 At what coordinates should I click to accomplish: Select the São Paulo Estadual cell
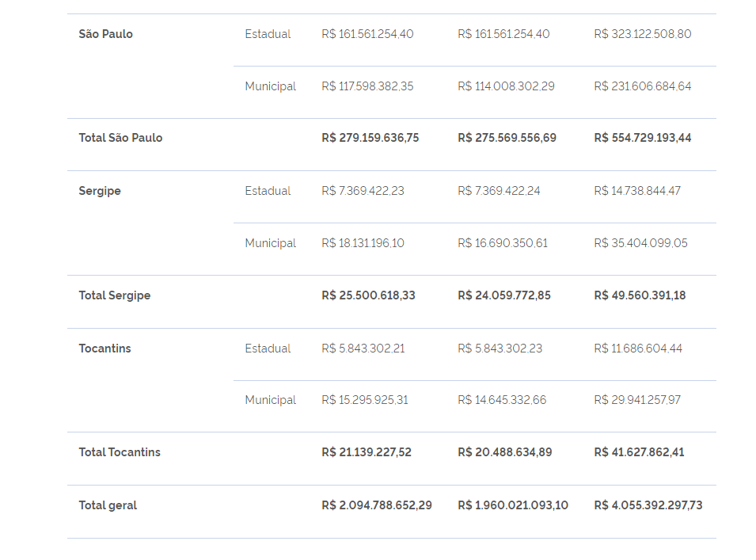[268, 34]
